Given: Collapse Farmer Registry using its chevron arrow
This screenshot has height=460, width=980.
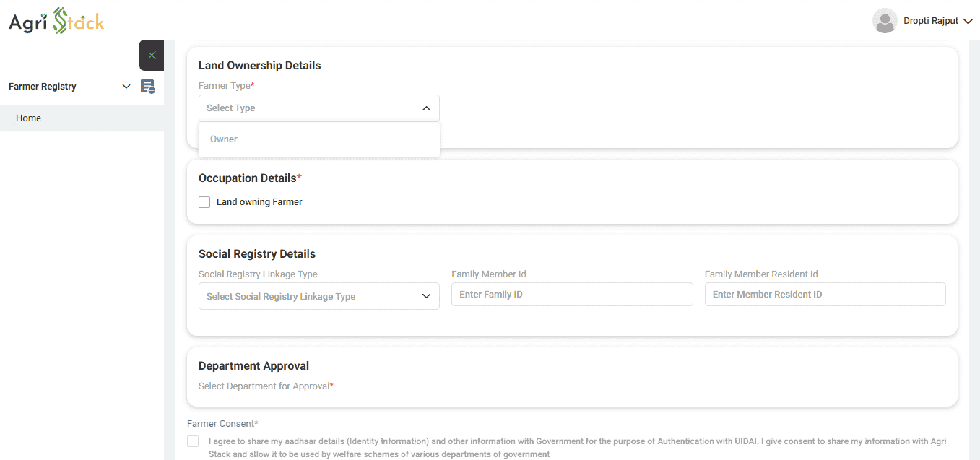Looking at the screenshot, I should [x=126, y=87].
